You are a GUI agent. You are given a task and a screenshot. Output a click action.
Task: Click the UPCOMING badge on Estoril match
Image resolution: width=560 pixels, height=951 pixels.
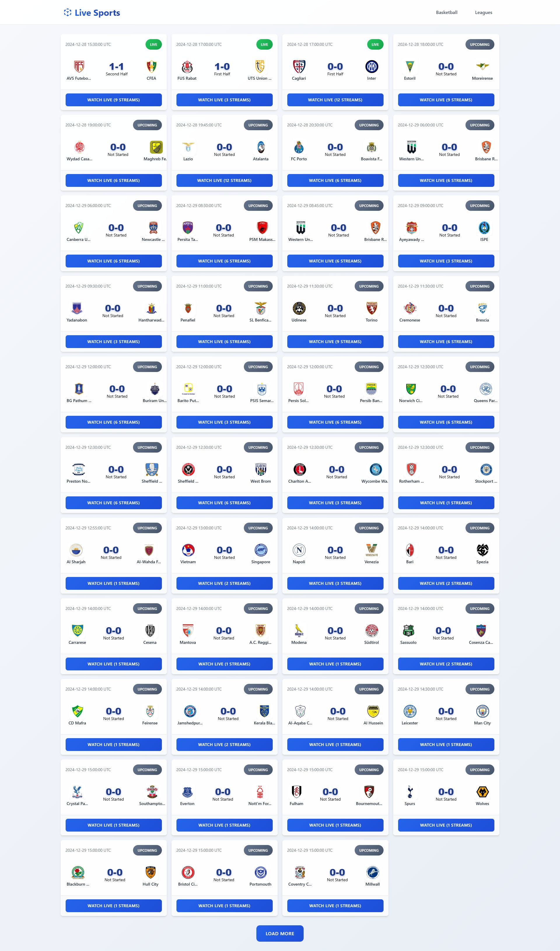point(479,45)
